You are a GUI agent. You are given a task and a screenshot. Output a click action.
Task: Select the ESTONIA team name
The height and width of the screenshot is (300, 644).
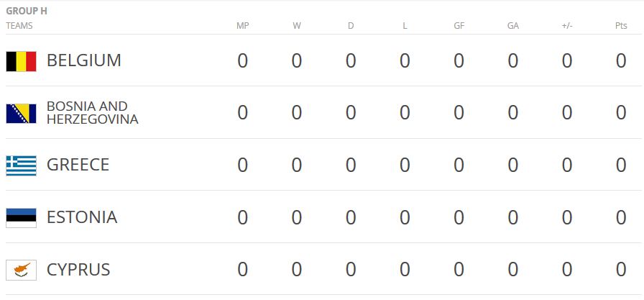click(81, 217)
